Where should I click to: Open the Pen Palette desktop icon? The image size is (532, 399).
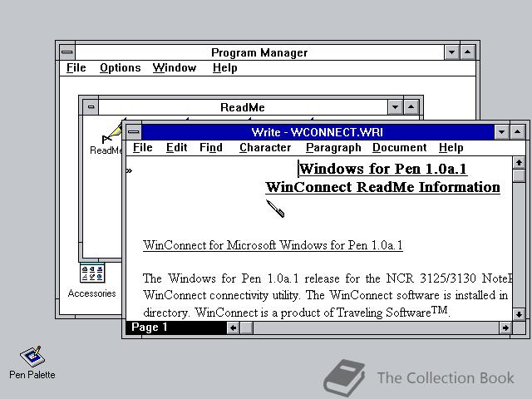click(32, 362)
